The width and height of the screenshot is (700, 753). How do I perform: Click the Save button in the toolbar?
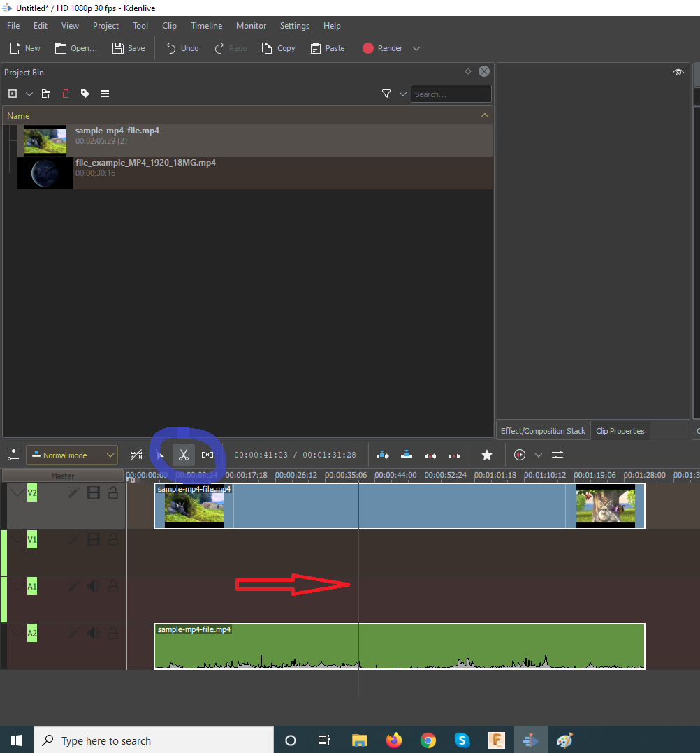129,48
